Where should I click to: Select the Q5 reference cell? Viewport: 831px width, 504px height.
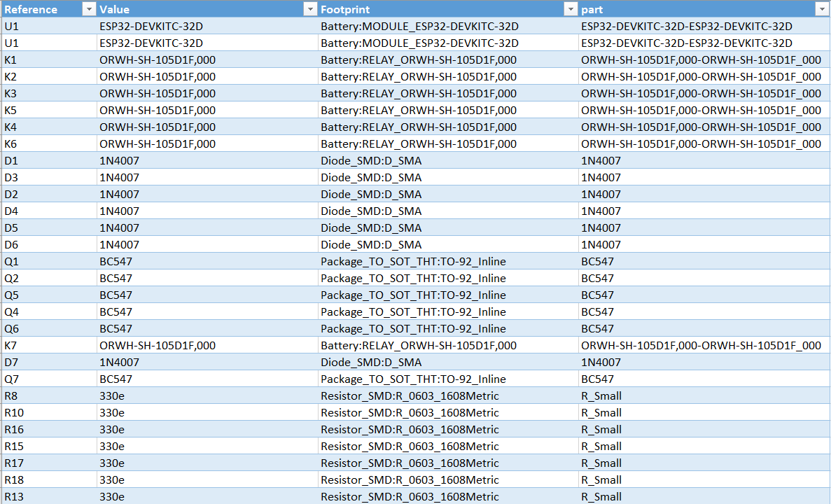tap(49, 295)
